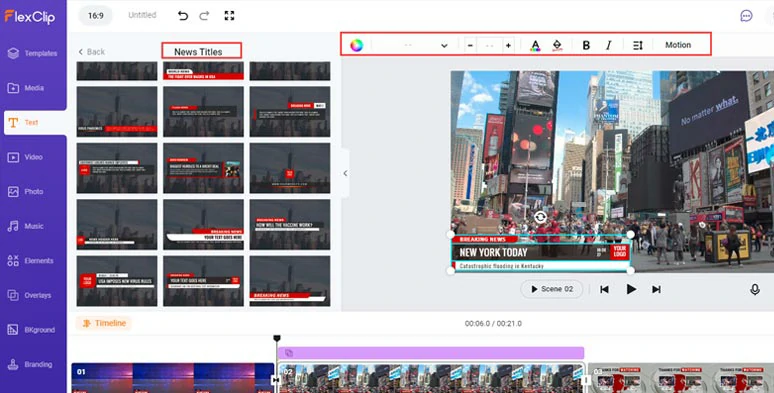This screenshot has height=393, width=774.
Task: Play Scene 02 preview
Action: [552, 289]
